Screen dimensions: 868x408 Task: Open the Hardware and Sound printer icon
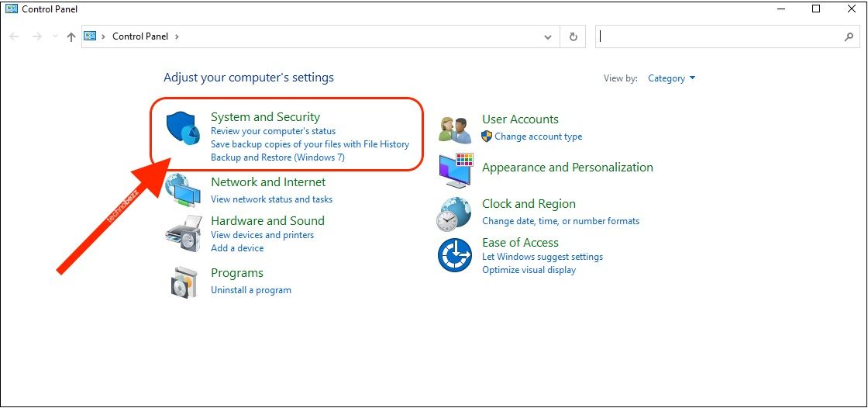[183, 233]
